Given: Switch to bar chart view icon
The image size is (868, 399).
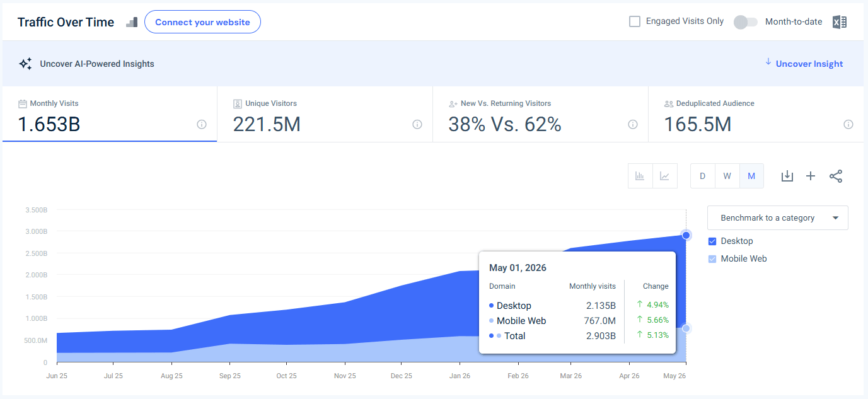Looking at the screenshot, I should click(640, 176).
